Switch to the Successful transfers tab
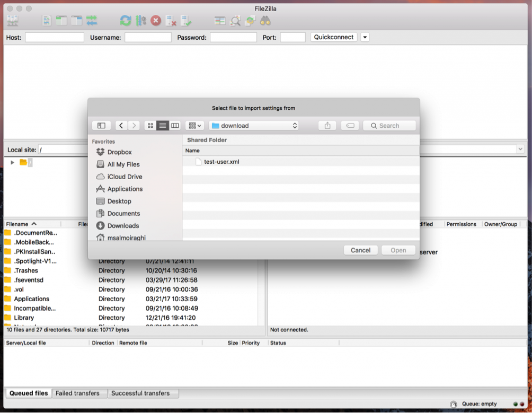 tap(140, 393)
